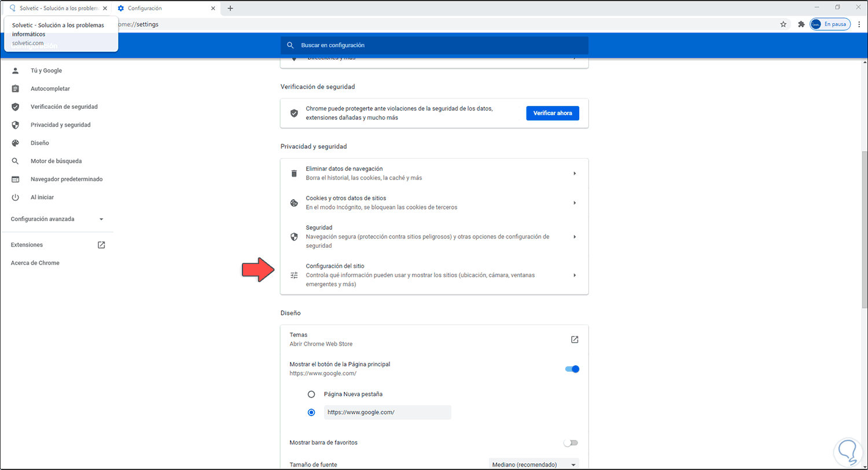Click the Privacidad y seguridad sidebar label

(x=61, y=125)
